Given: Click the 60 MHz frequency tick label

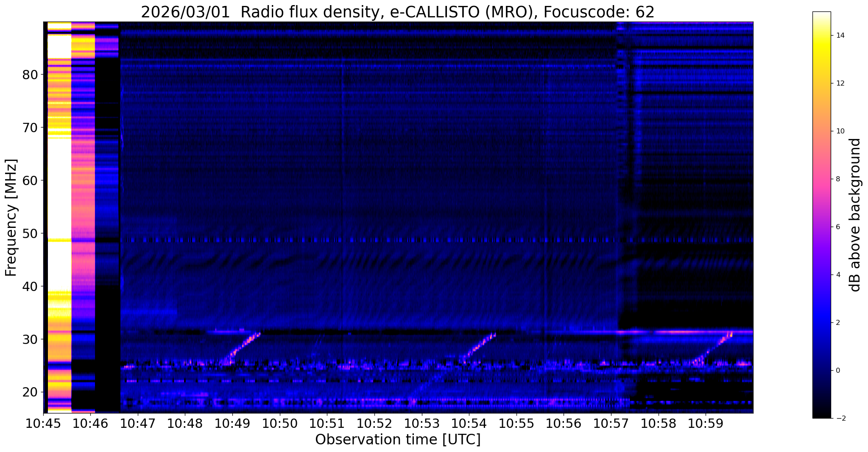Looking at the screenshot, I should [x=30, y=180].
